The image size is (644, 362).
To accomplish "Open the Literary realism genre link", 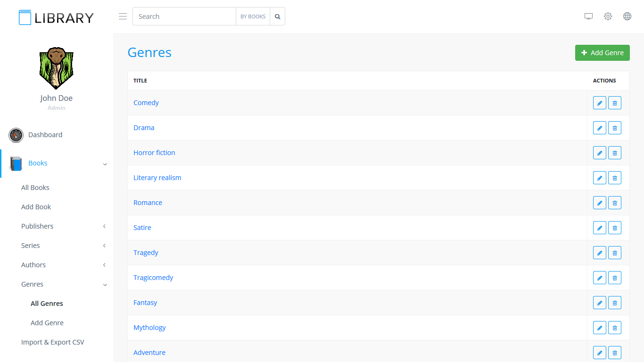I will (157, 178).
